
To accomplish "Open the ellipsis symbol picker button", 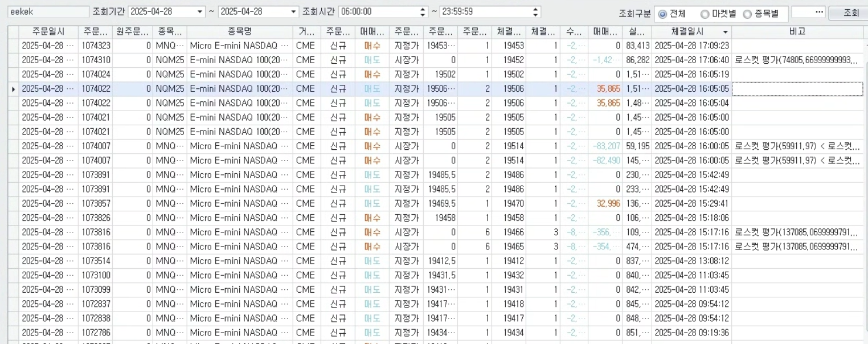I will [820, 12].
